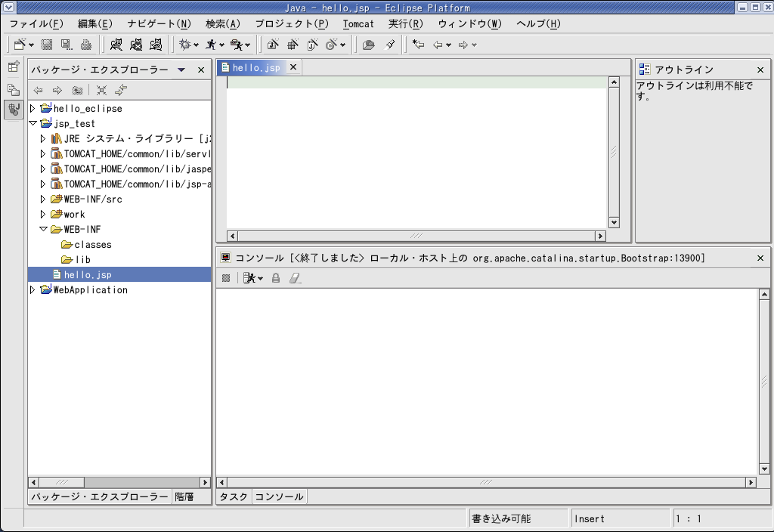The width and height of the screenshot is (774, 532).
Task: Click the New Java Scrapbook page icon
Action: click(312, 45)
